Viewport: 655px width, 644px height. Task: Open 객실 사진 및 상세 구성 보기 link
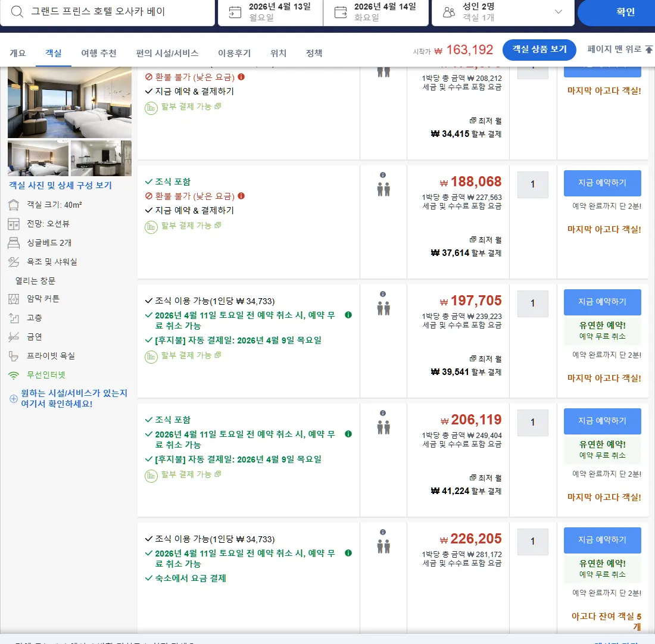point(61,186)
